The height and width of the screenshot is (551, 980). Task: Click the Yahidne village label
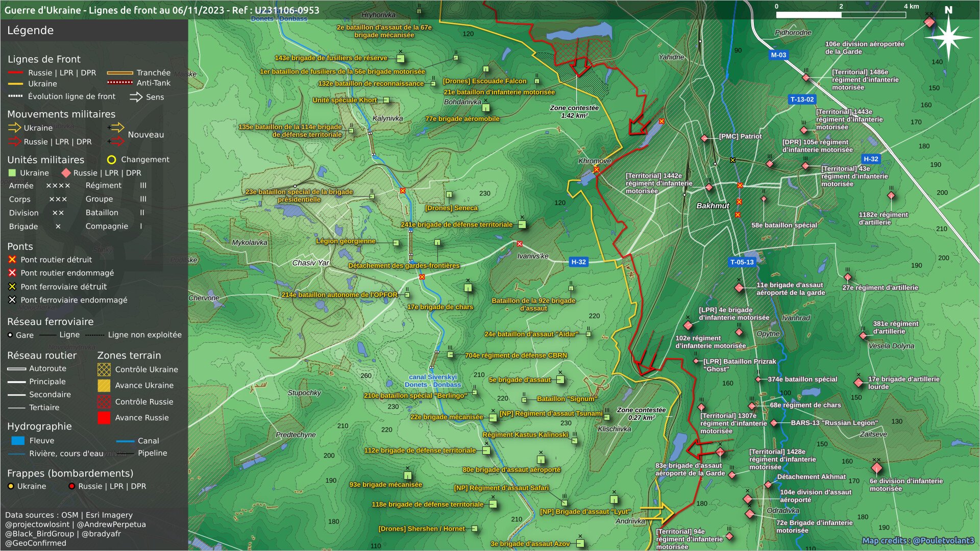coord(671,57)
